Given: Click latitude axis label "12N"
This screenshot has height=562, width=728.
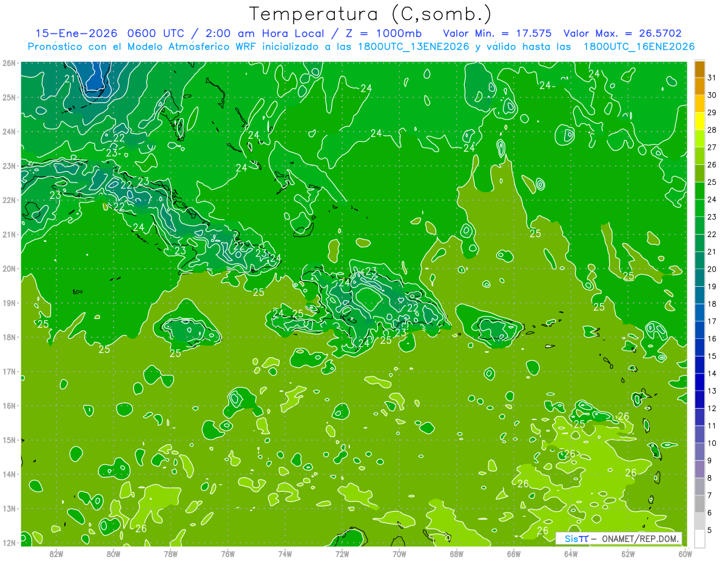Looking at the screenshot, I should (x=8, y=543).
